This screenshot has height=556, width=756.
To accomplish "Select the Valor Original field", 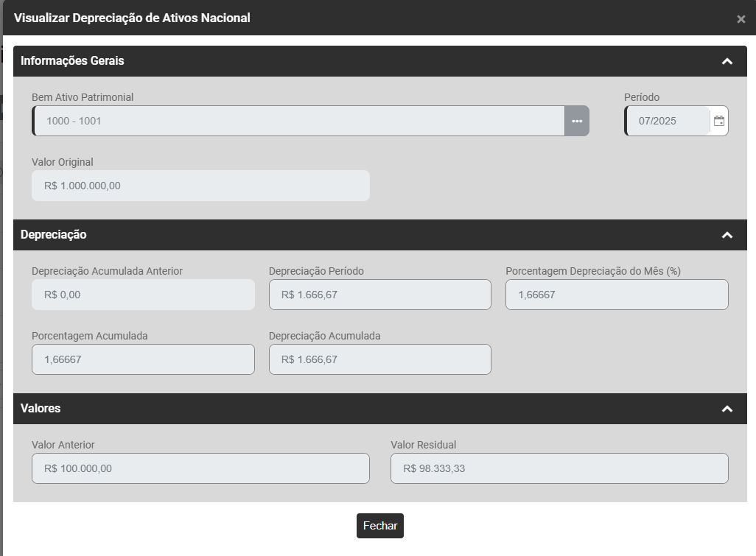I will pyautogui.click(x=200, y=186).
